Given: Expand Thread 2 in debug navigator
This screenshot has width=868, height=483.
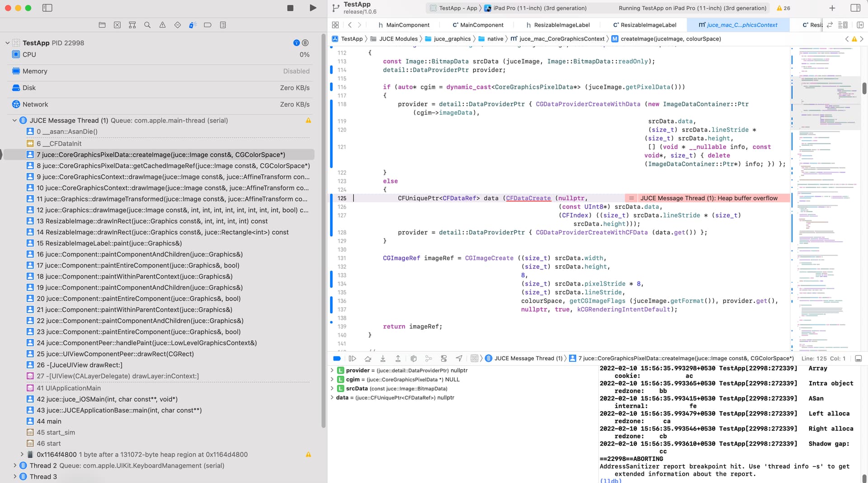Looking at the screenshot, I should coord(14,465).
